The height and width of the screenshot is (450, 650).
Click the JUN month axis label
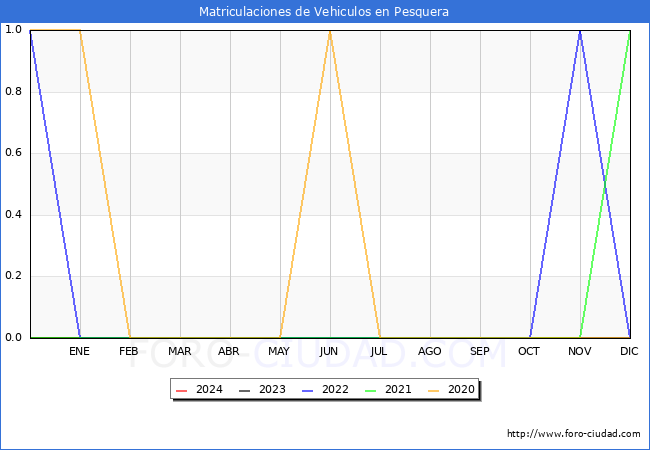click(x=329, y=351)
